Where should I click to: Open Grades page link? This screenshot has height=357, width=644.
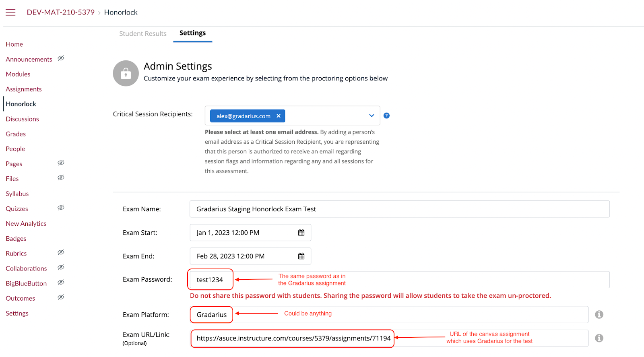16,134
